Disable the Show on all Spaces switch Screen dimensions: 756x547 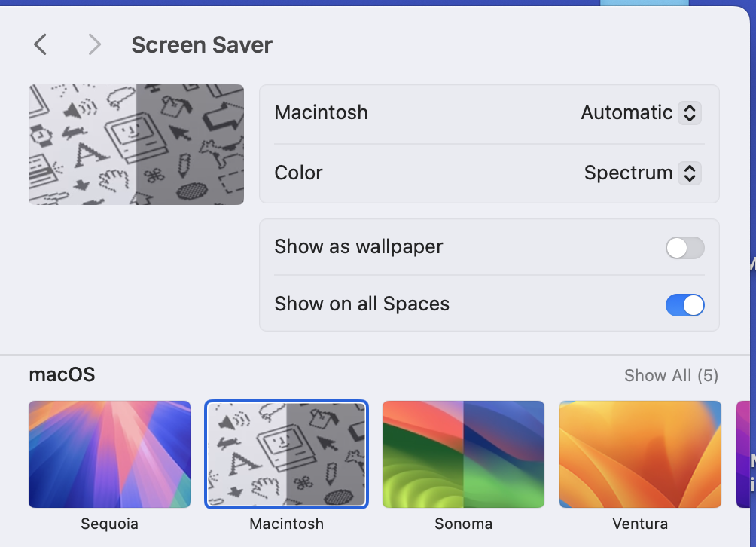point(684,305)
